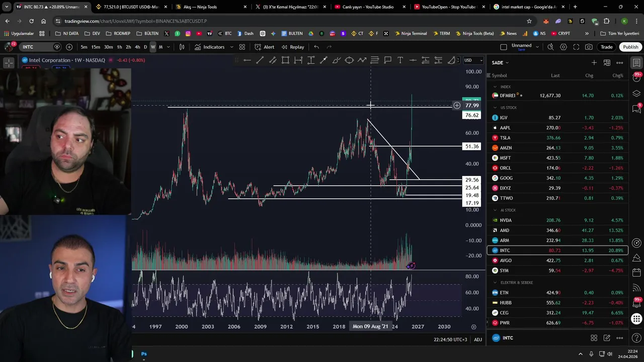Select the brush drawing tool

point(336,60)
